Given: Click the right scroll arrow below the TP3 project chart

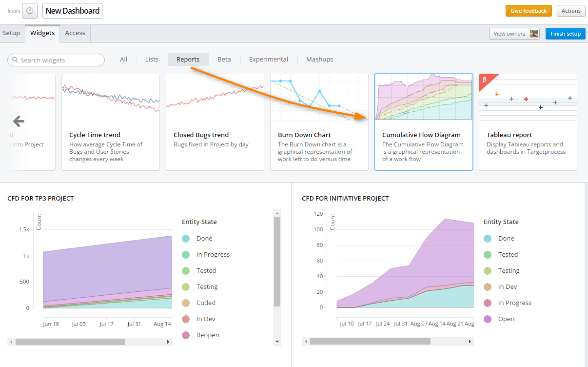Looking at the screenshot, I should [168, 342].
